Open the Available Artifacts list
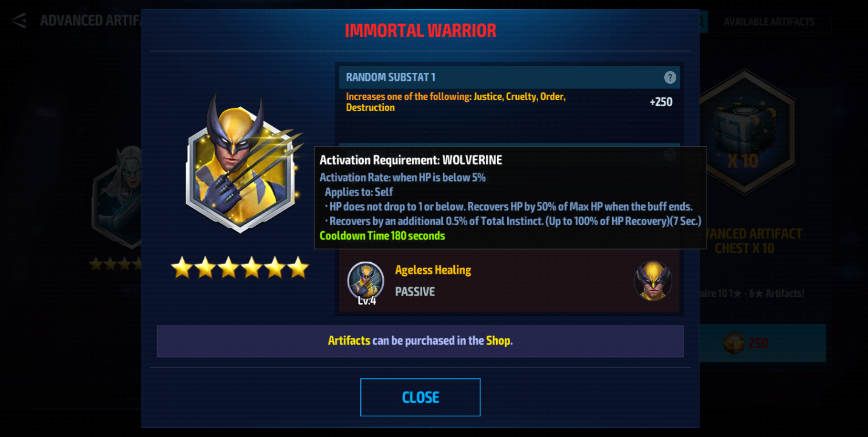Viewport: 868px width, 437px height. (x=769, y=22)
